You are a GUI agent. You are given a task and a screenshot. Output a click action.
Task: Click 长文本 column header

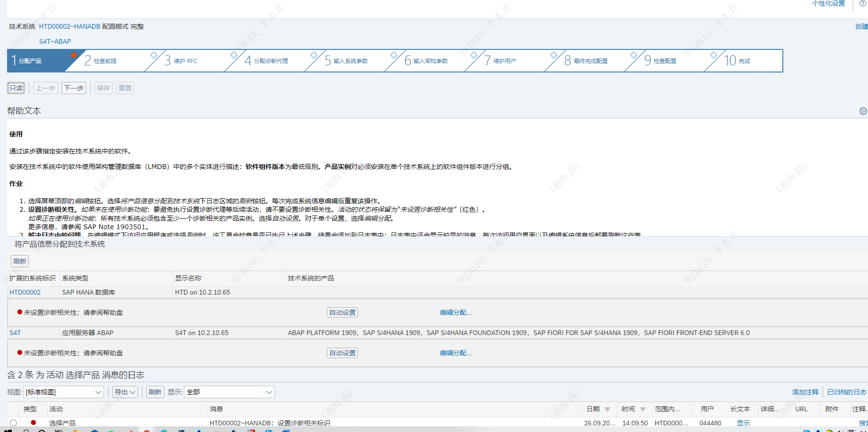pyautogui.click(x=740, y=409)
